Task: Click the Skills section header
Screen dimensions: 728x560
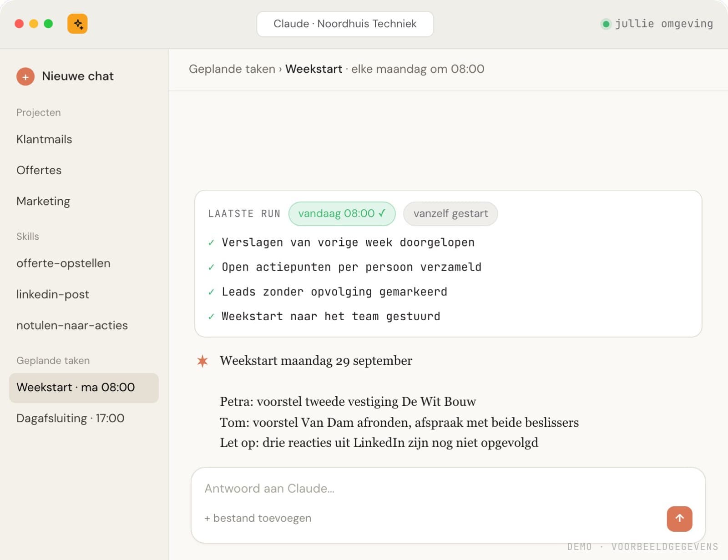Action: click(28, 237)
